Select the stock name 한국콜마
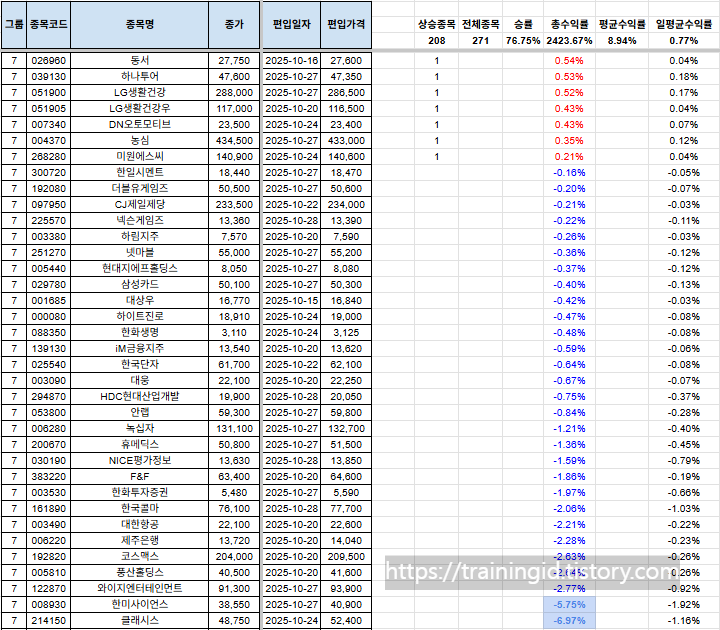 (140, 509)
